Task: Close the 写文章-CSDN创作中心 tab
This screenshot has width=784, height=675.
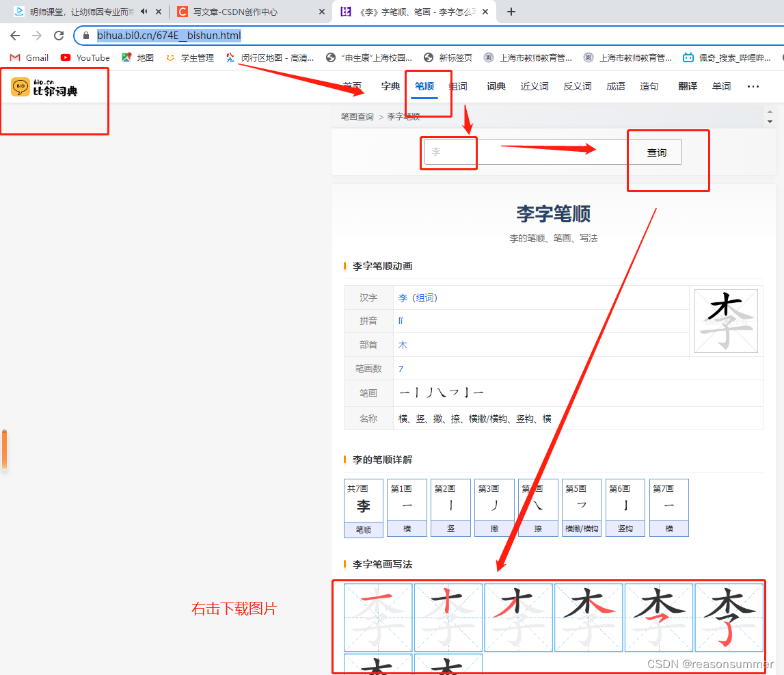Action: click(322, 12)
